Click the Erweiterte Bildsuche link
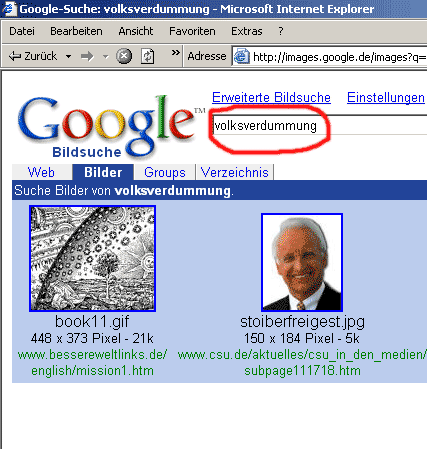The width and height of the screenshot is (427, 449). [x=271, y=98]
